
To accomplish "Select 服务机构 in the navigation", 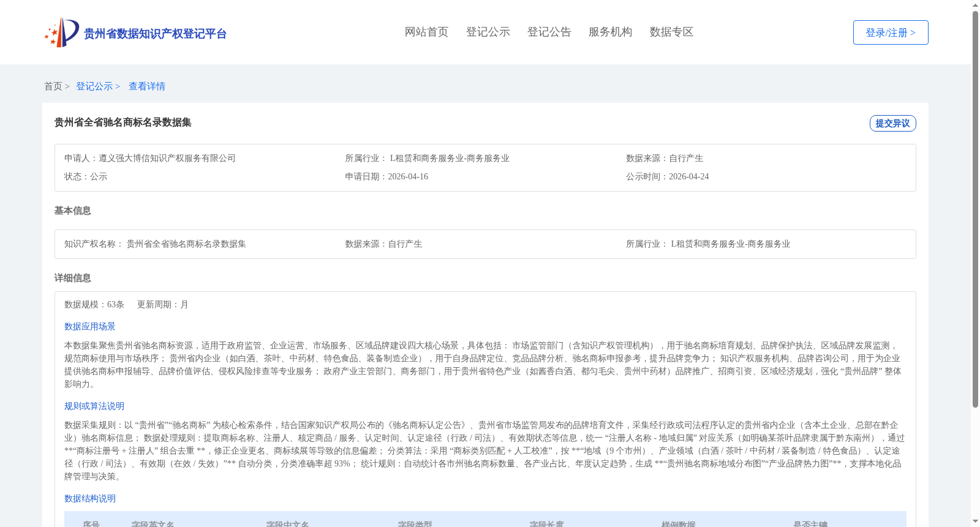I will (x=610, y=32).
